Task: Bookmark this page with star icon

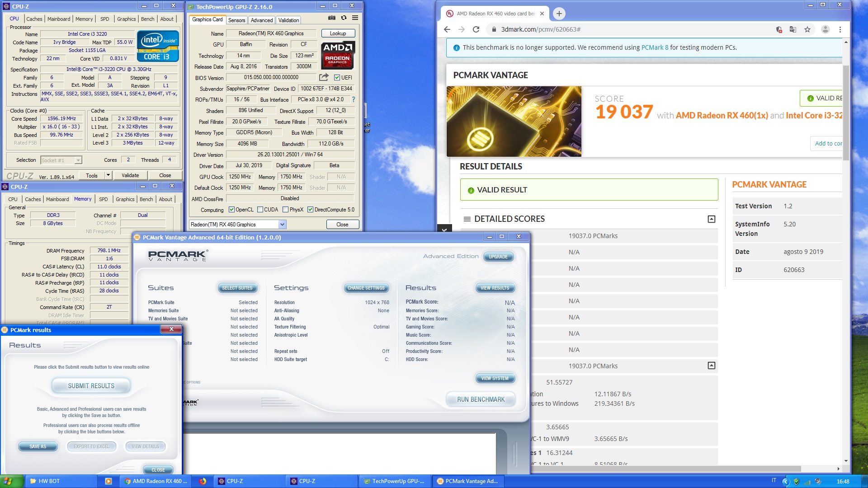Action: (807, 29)
